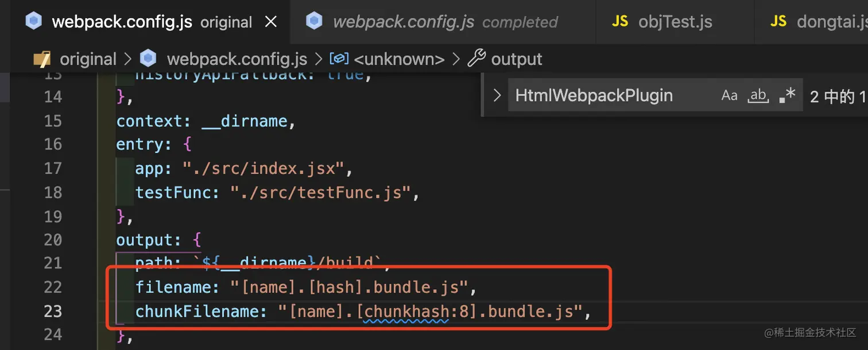The image size is (868, 350).
Task: Switch to the objTest.js tab
Action: pyautogui.click(x=675, y=22)
